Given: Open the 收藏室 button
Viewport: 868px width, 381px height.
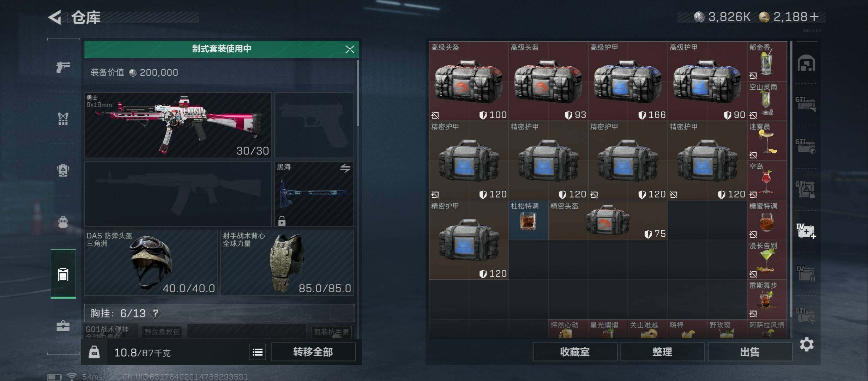Looking at the screenshot, I should (x=575, y=352).
